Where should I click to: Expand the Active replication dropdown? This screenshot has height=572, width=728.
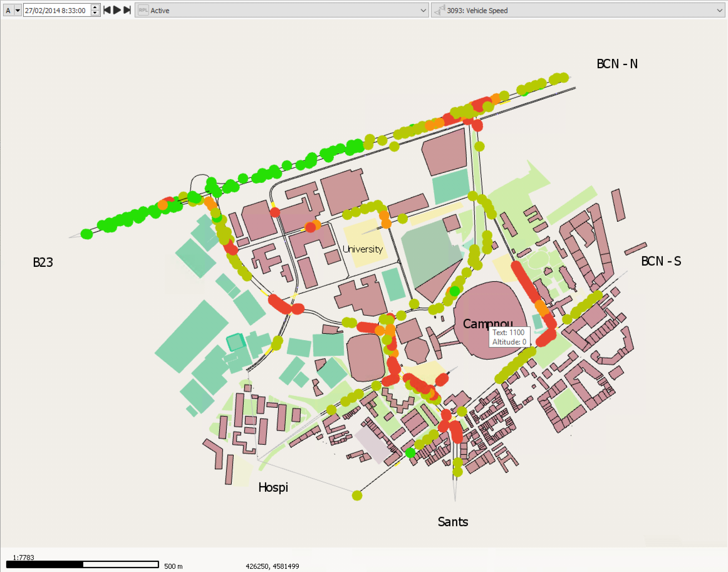(423, 11)
